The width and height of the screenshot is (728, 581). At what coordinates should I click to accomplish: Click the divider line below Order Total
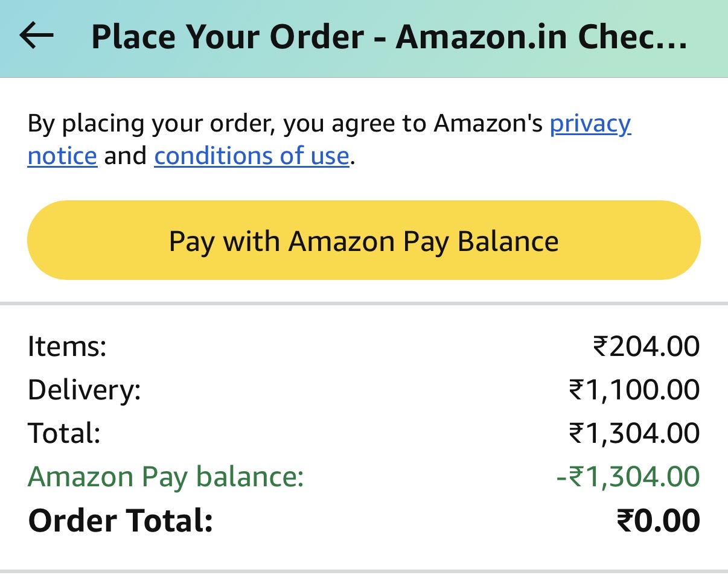pos(364,571)
